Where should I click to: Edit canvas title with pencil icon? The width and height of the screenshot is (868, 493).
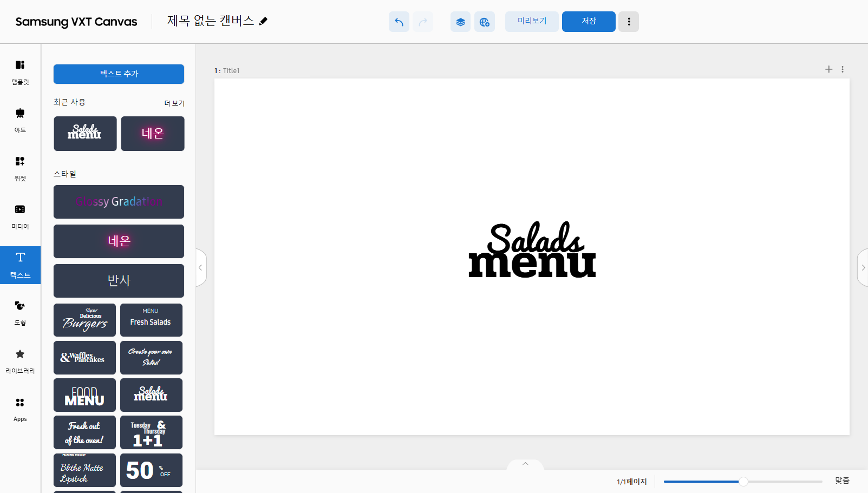coord(264,21)
